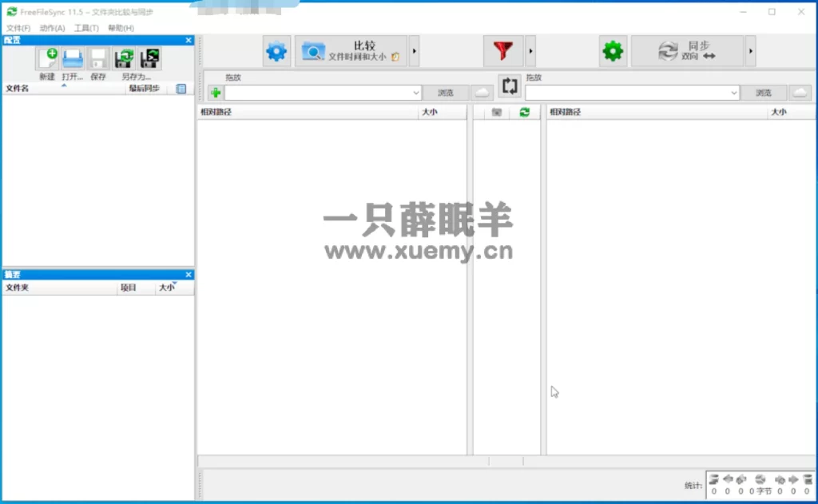Sort configurations by 最后同步 column
The height and width of the screenshot is (504, 818).
click(145, 89)
